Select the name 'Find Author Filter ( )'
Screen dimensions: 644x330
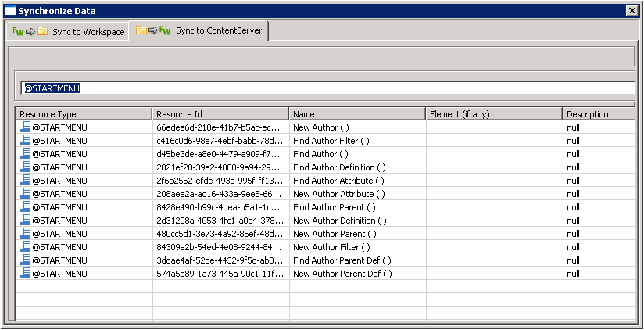[331, 141]
